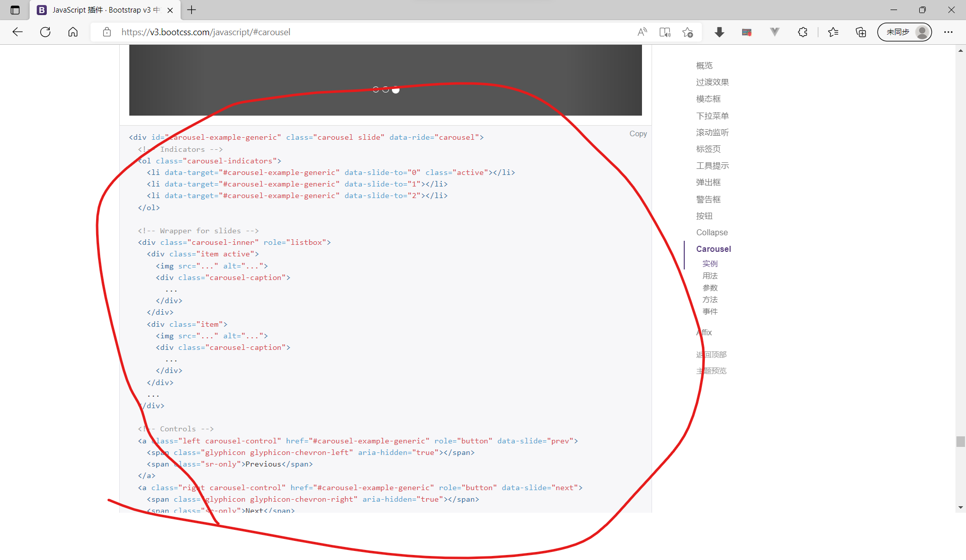This screenshot has height=560, width=966.
Task: Select 用法 under the Carousel section
Action: 710,275
